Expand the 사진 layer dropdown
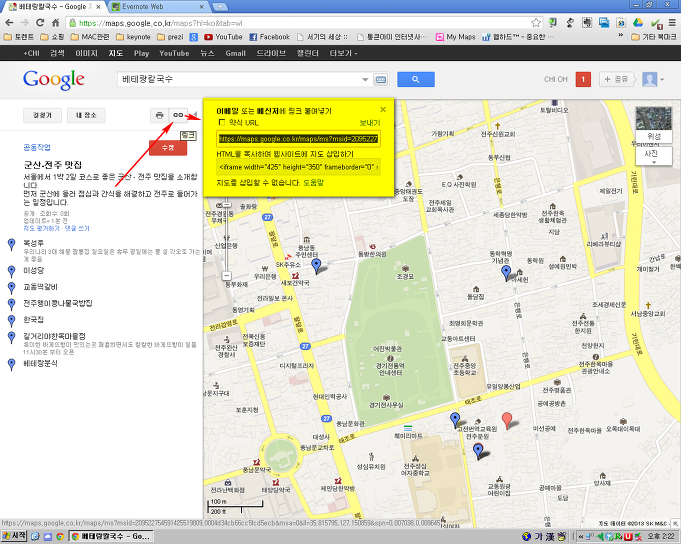The width and height of the screenshot is (681, 544). (x=654, y=156)
